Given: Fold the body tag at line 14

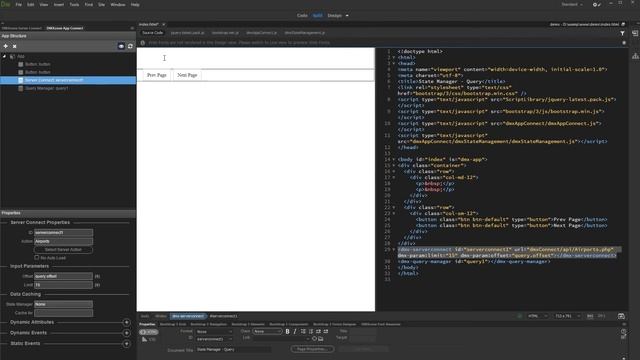Looking at the screenshot, I should 393,160.
